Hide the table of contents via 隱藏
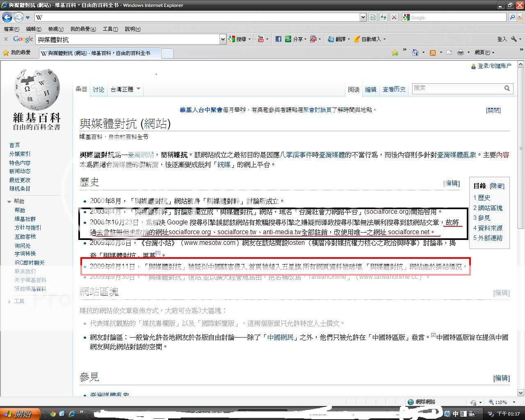The height and width of the screenshot is (420, 525). pyautogui.click(x=497, y=186)
